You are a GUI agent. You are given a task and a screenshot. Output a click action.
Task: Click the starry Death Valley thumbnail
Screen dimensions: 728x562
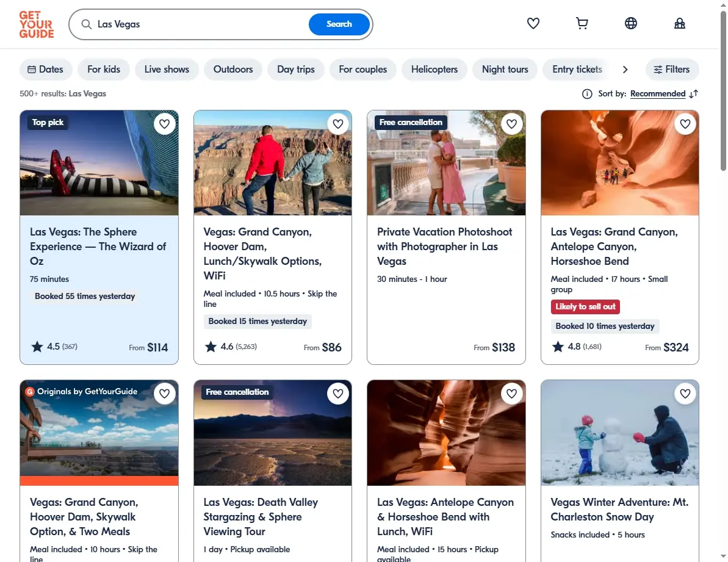coord(273,433)
